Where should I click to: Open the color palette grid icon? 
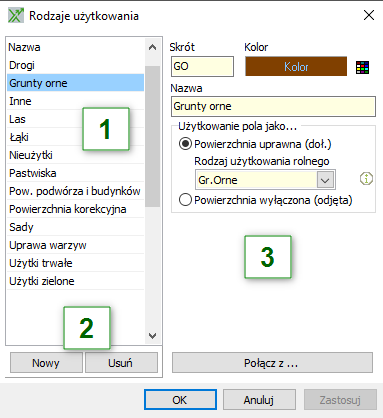point(362,67)
